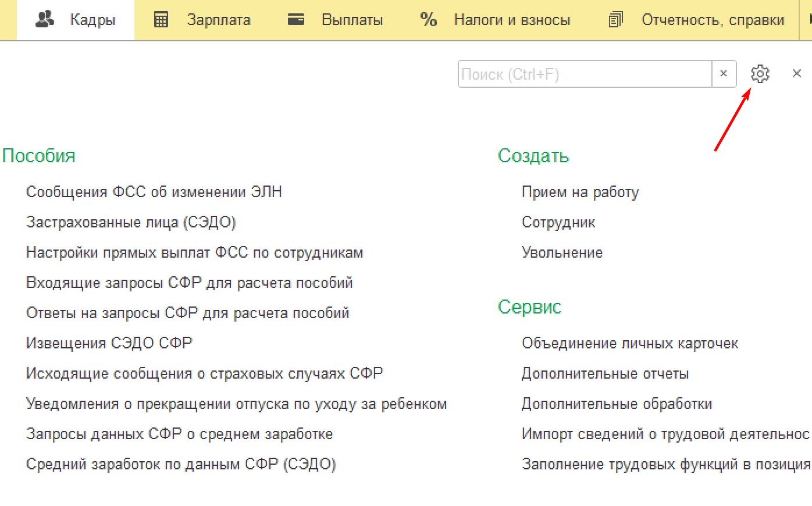Click the Кадры people icon

pos(45,19)
